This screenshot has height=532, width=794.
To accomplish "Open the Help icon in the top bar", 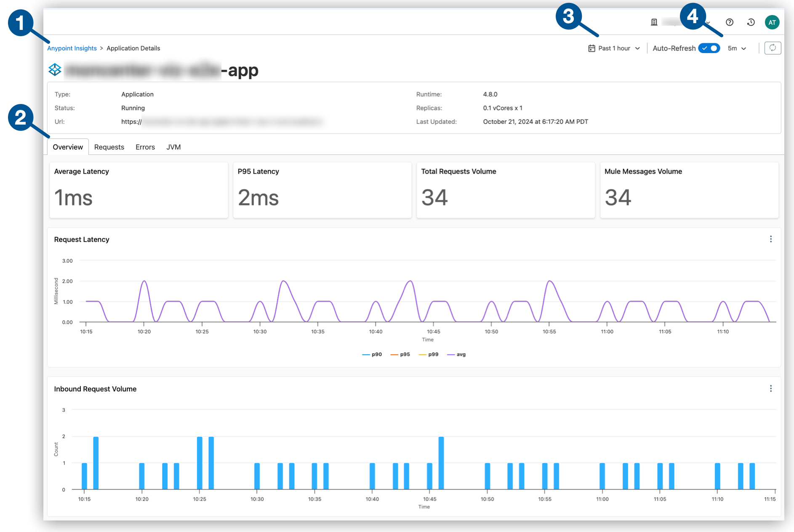I will [730, 22].
